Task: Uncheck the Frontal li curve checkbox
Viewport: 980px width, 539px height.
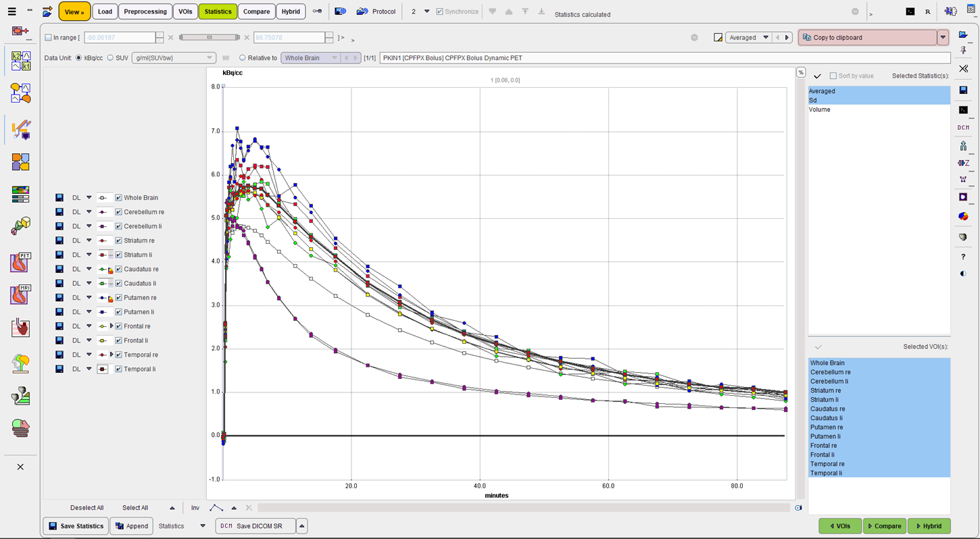Action: 119,340
